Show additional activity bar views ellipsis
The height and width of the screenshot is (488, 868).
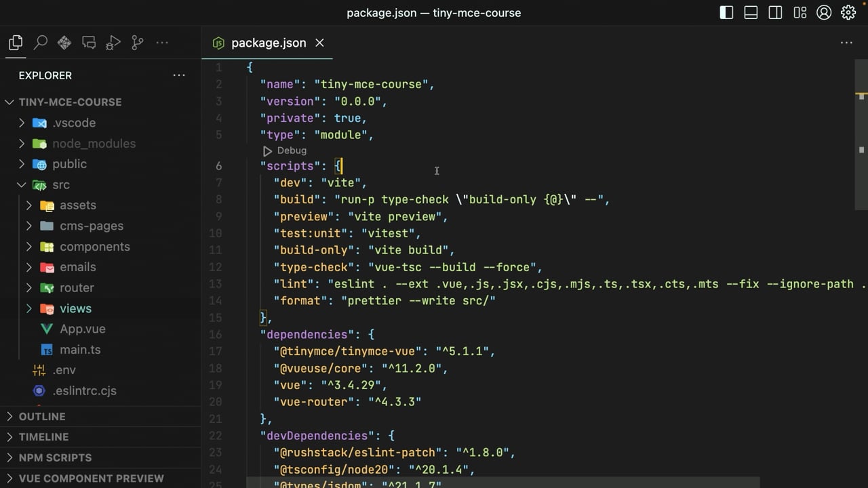pos(162,43)
